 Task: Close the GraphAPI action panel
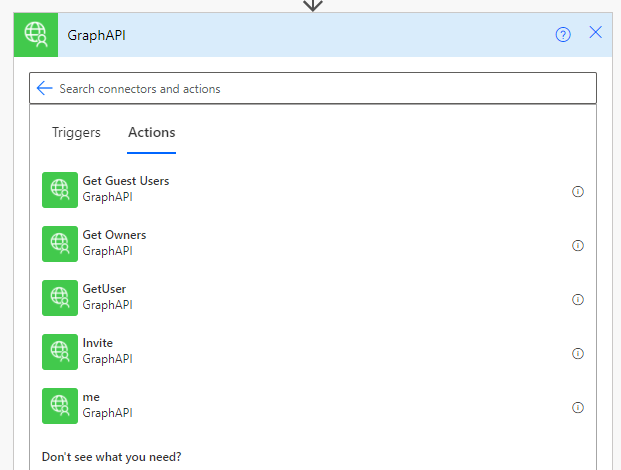coord(595,32)
